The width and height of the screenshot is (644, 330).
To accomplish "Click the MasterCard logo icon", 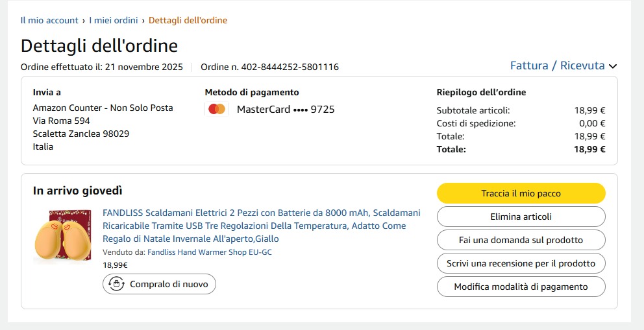I will [217, 109].
